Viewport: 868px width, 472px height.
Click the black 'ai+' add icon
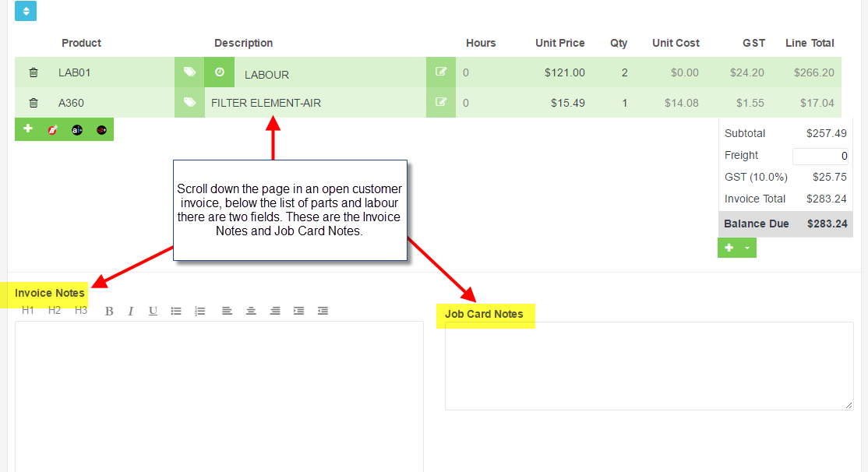77,130
